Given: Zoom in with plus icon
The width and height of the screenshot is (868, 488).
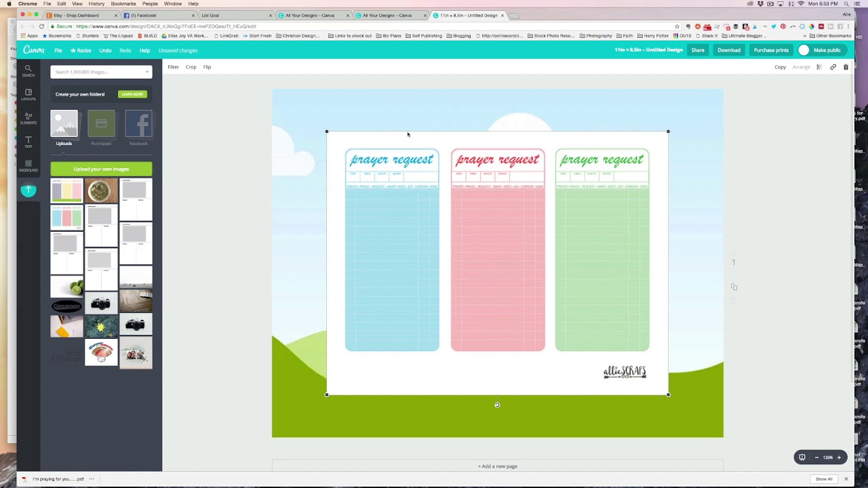Looking at the screenshot, I should tap(839, 457).
